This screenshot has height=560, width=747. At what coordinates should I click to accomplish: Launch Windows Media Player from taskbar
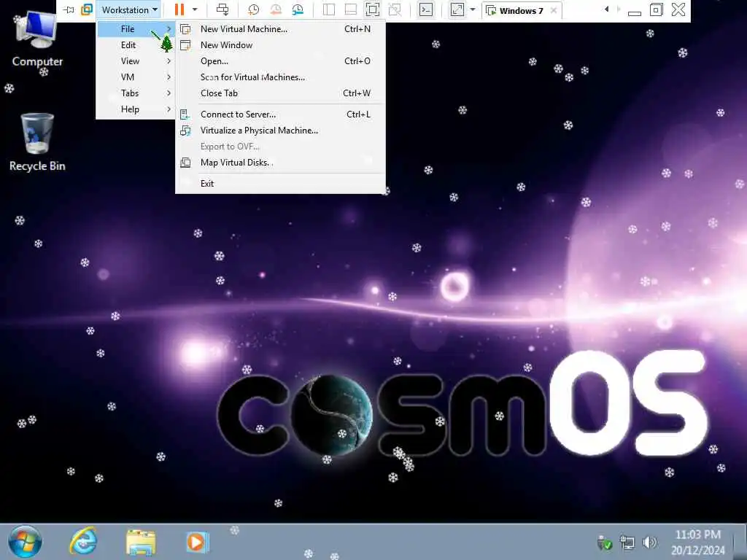[197, 542]
